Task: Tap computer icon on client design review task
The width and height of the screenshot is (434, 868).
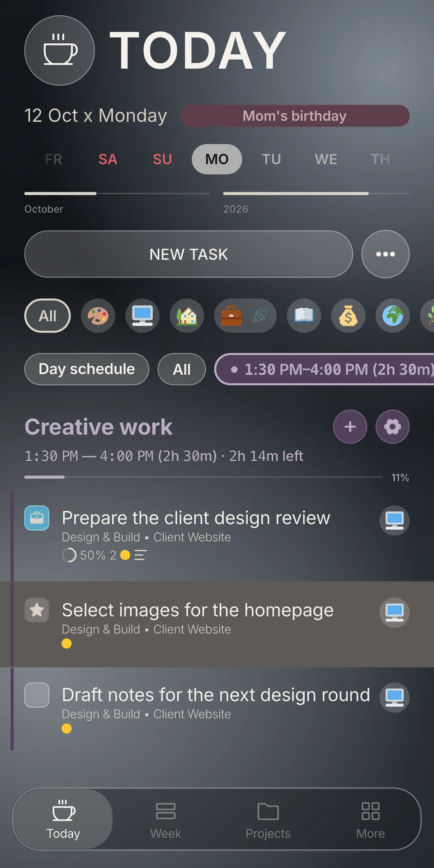Action: (x=395, y=520)
